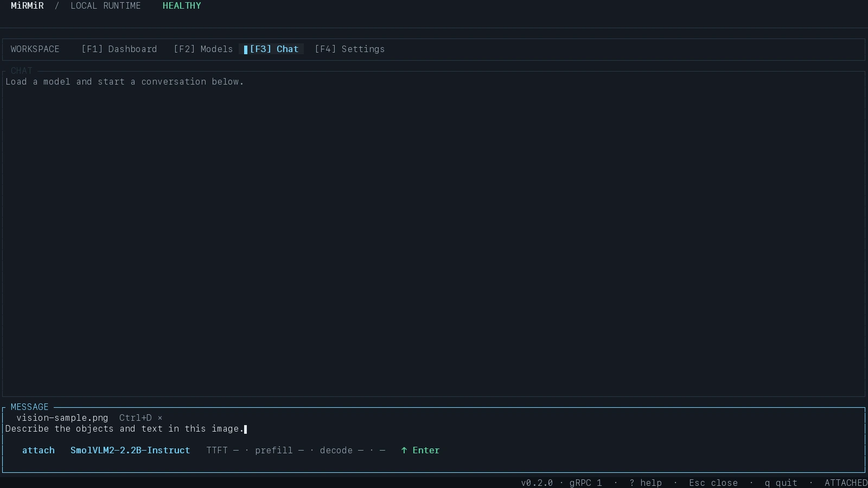Click the ATTACHED status text
The width and height of the screenshot is (868, 488).
[846, 483]
